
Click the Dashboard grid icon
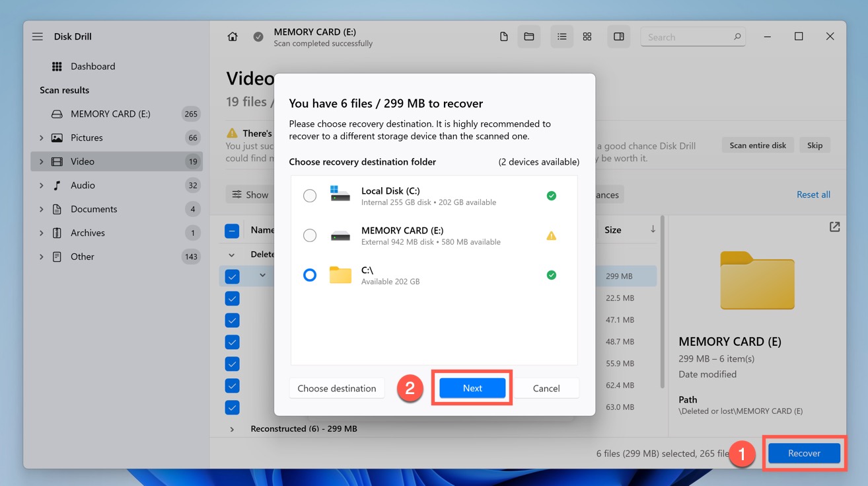[57, 66]
